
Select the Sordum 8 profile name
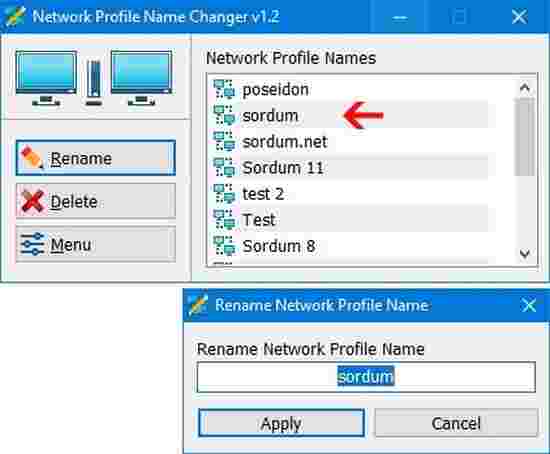point(279,246)
